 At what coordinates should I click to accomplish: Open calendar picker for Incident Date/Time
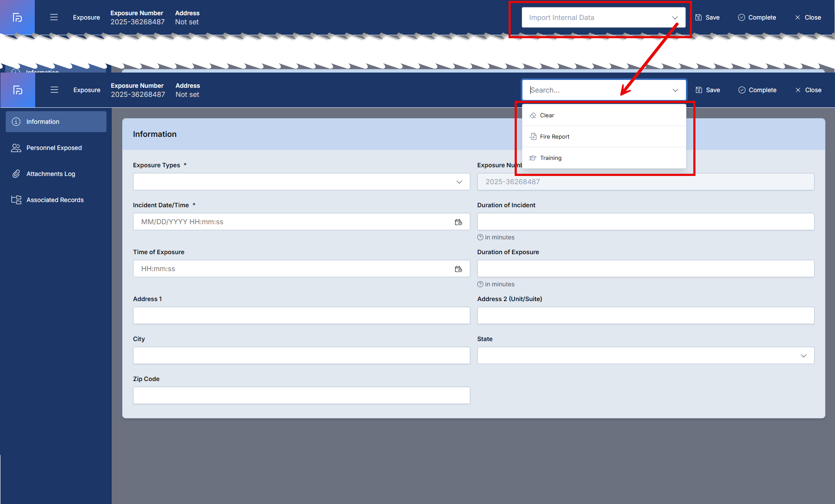tap(458, 222)
